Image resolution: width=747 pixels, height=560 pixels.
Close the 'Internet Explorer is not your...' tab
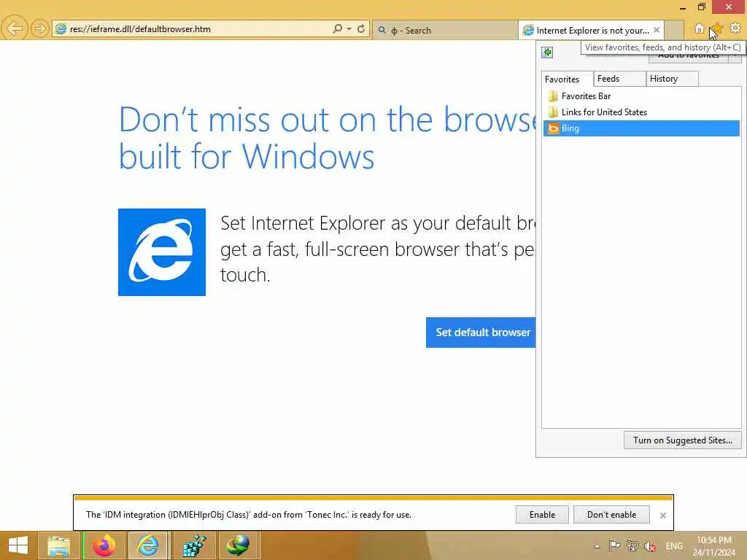[657, 30]
